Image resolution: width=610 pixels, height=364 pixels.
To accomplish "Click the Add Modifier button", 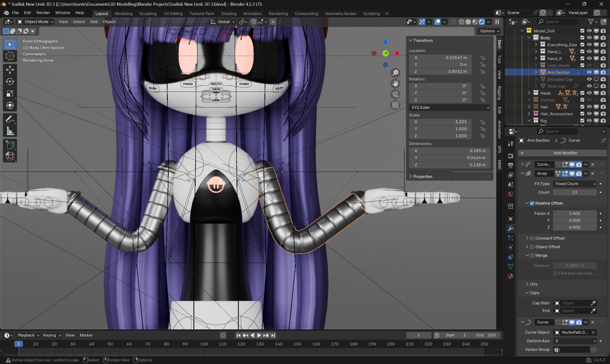I will (x=562, y=153).
